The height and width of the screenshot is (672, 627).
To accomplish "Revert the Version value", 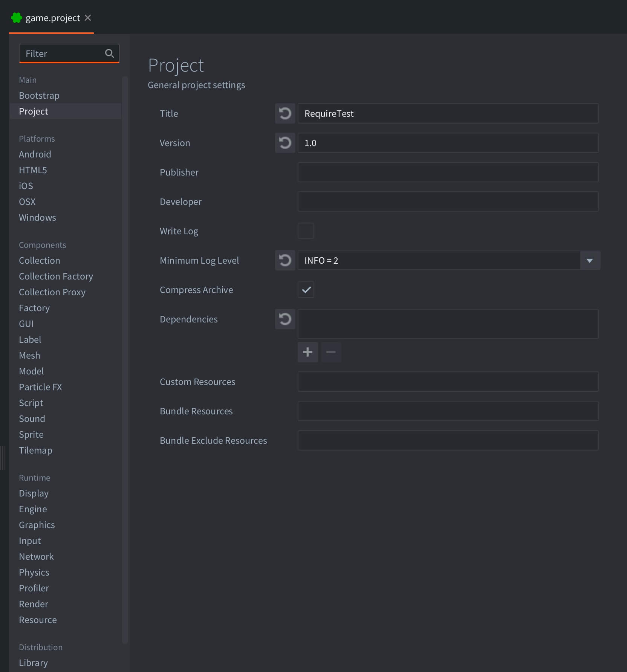I will click(x=285, y=143).
